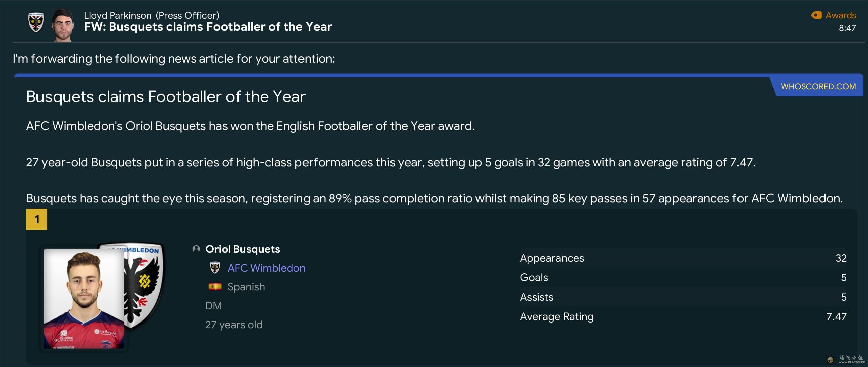Click Busquets link in the 27 year-old sentence
This screenshot has width=868, height=367.
pyautogui.click(x=116, y=162)
